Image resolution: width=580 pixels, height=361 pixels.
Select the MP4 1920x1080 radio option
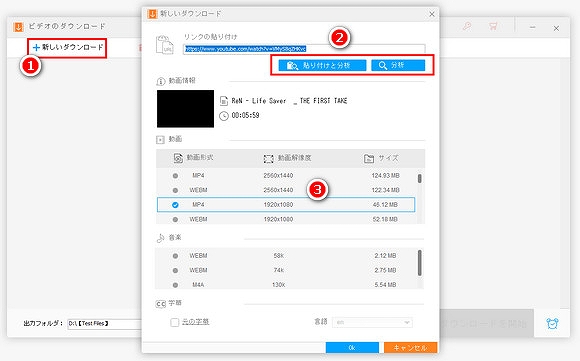pos(175,205)
